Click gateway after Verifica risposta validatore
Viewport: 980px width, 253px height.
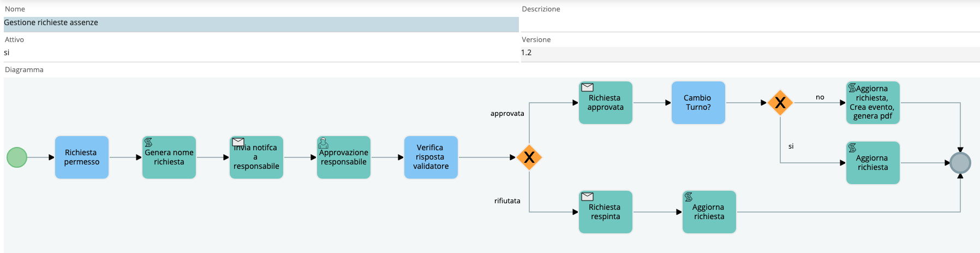click(529, 157)
